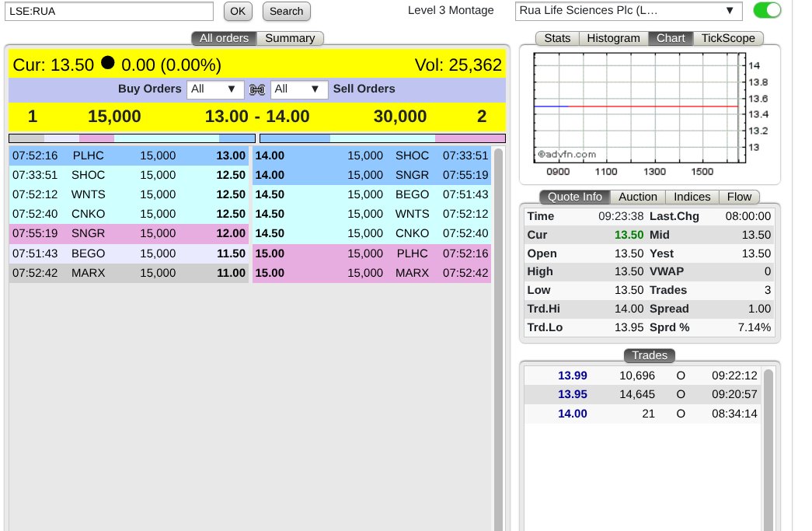Click the Sprd % value 7.14%
The image size is (812, 531).
pyautogui.click(x=754, y=327)
